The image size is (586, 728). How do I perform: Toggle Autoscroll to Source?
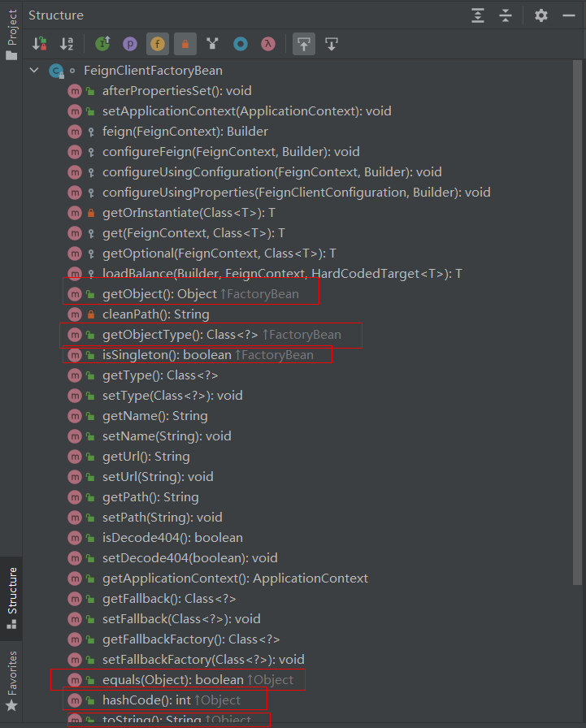[x=304, y=44]
